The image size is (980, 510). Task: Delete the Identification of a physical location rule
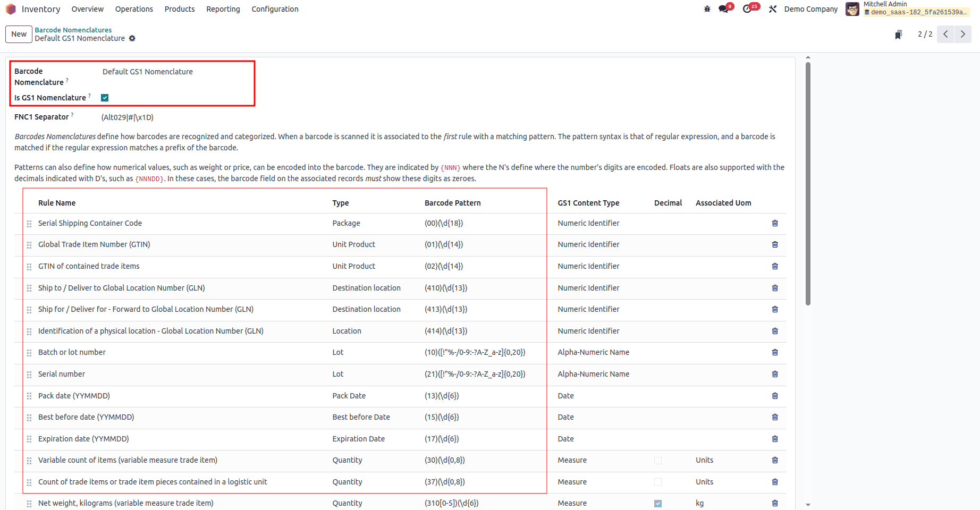(x=775, y=331)
